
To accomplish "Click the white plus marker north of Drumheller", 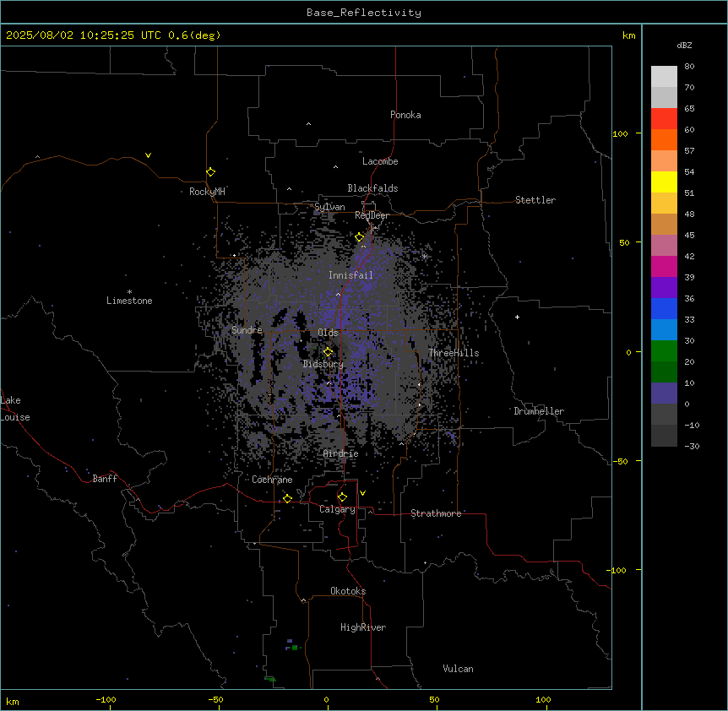I will click(517, 317).
